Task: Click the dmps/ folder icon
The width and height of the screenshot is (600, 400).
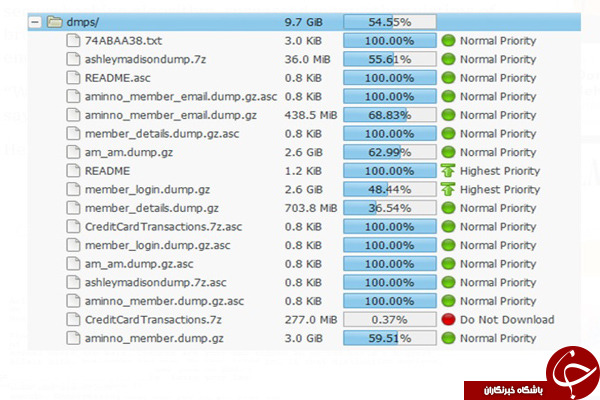Action: [x=54, y=22]
